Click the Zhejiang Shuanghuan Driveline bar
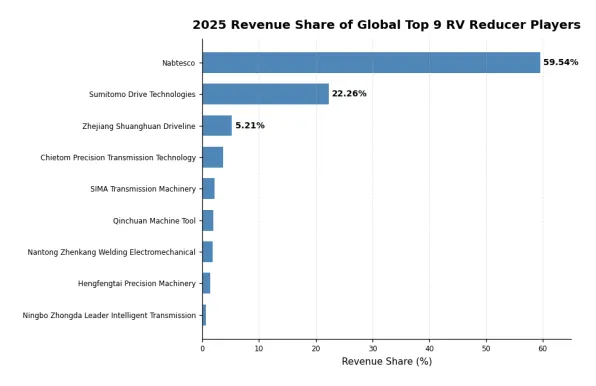596x386 pixels. click(217, 125)
